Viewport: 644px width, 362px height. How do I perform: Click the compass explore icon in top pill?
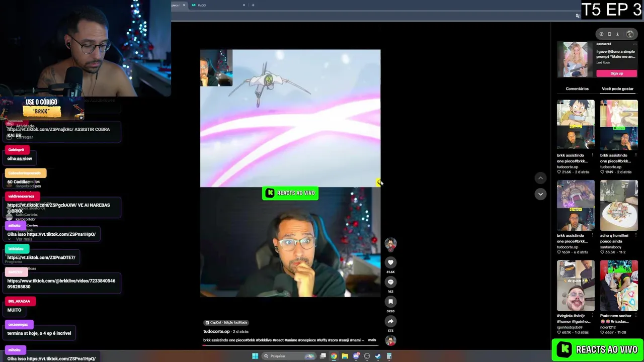[x=601, y=34]
